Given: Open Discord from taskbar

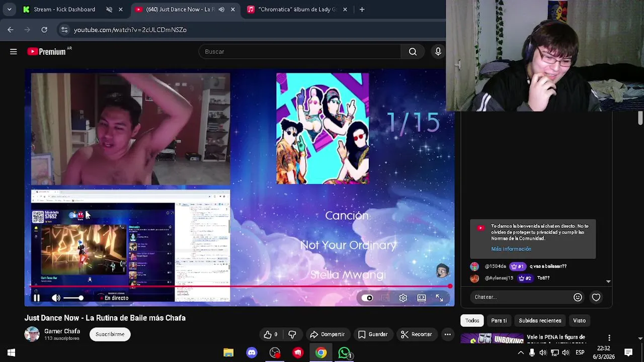Looking at the screenshot, I should coord(252,353).
